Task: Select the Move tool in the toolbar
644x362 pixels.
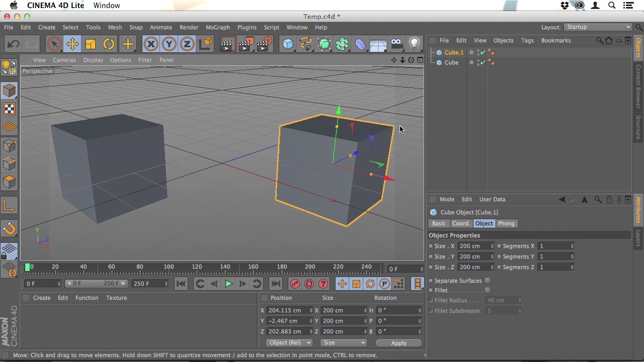Action: 72,44
